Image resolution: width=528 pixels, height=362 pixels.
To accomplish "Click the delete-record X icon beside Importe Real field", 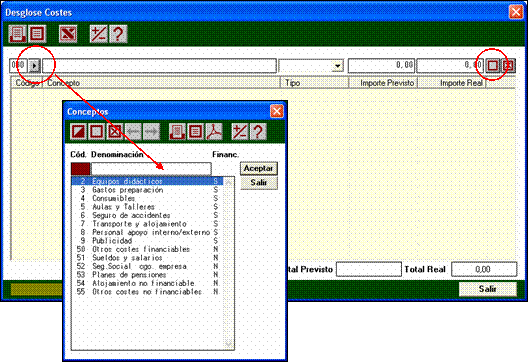I will click(508, 65).
